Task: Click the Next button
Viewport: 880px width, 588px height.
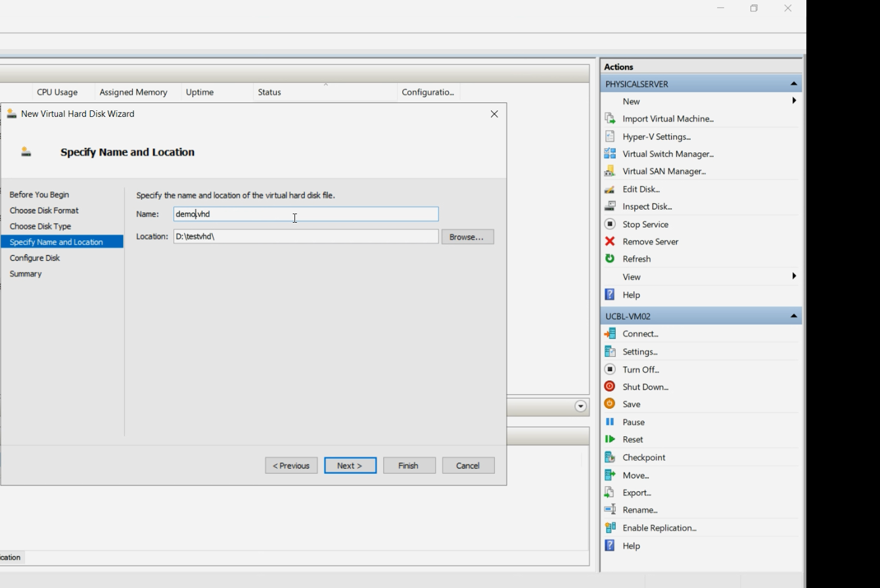Action: coord(350,465)
